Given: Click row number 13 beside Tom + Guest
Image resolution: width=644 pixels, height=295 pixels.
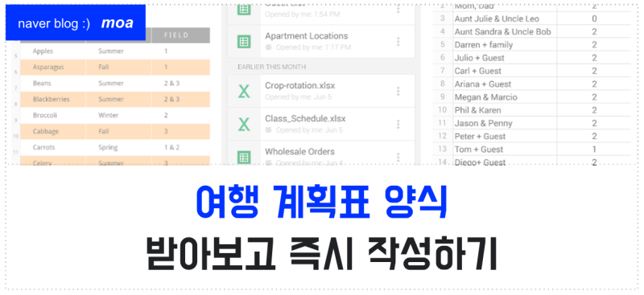Looking at the screenshot, I should click(442, 150).
